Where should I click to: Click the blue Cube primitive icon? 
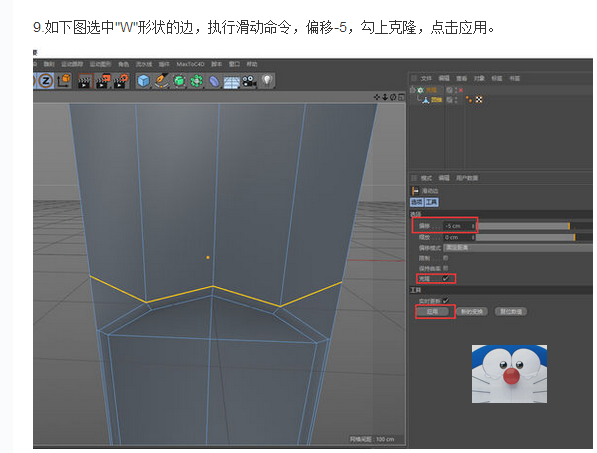point(143,81)
